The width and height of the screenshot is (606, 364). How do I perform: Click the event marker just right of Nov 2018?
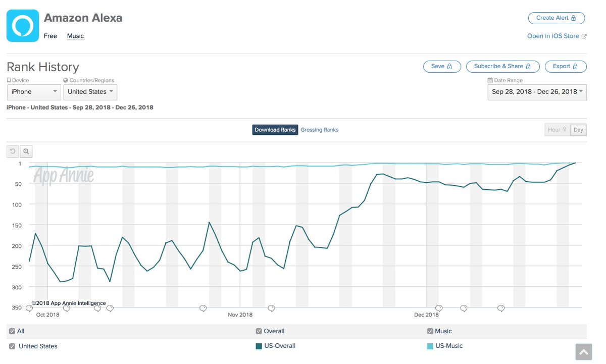click(x=271, y=308)
